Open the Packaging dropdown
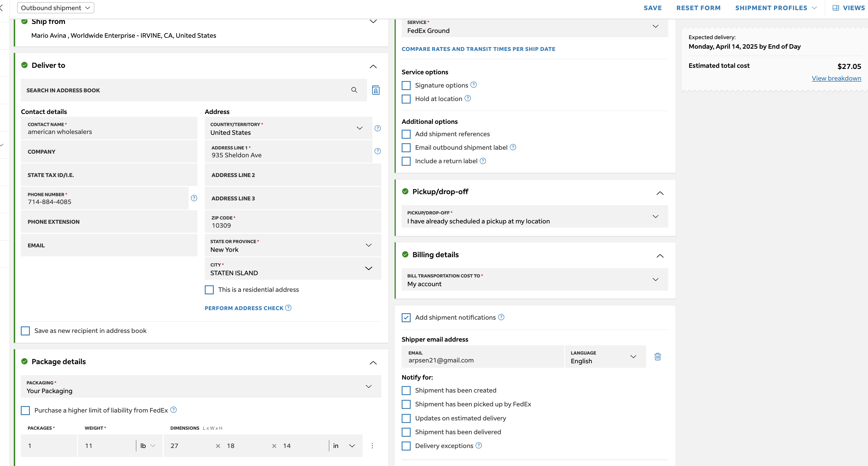The width and height of the screenshot is (868, 466). pyautogui.click(x=201, y=386)
